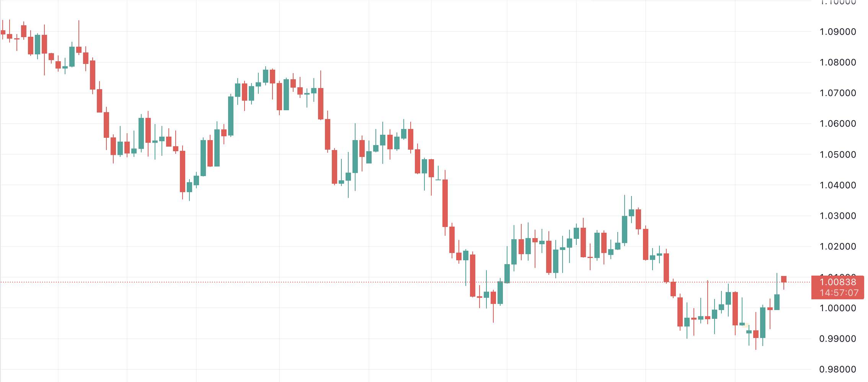The height and width of the screenshot is (382, 868).
Task: Click the 1.09000 price axis label
Action: pyautogui.click(x=837, y=32)
